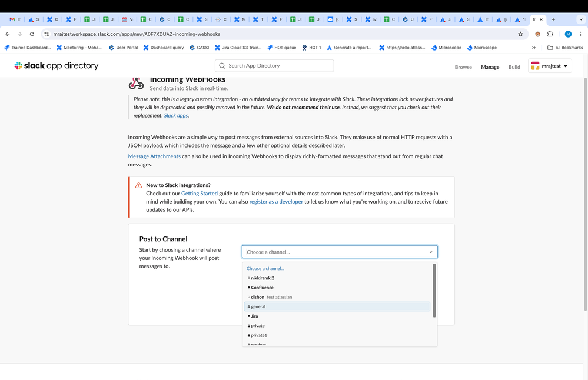
Task: Open the Dashboard query bookmark
Action: click(164, 48)
